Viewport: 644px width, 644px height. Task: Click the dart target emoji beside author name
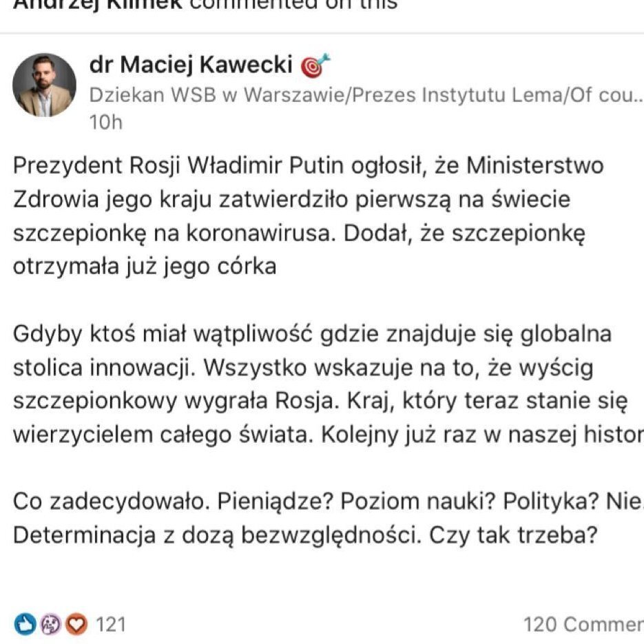[x=316, y=65]
